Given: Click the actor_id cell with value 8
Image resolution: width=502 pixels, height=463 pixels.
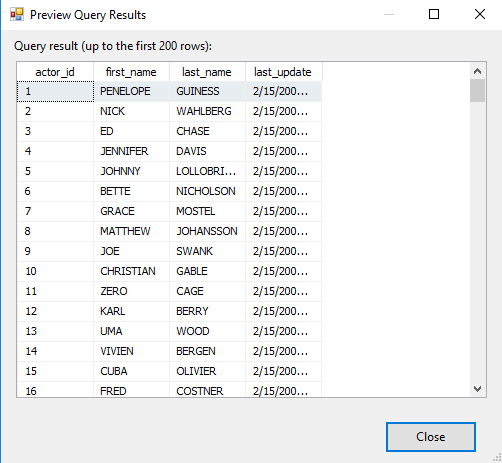Looking at the screenshot, I should (x=55, y=231).
